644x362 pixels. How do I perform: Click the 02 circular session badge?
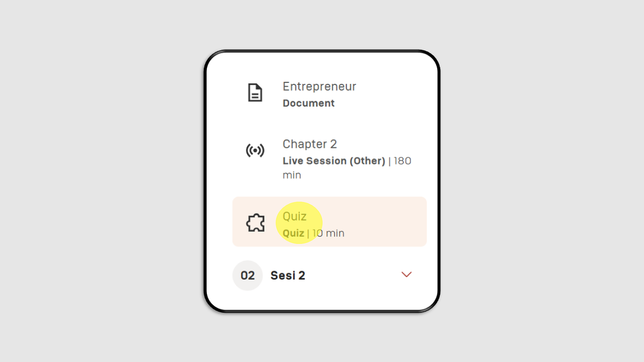(x=248, y=276)
